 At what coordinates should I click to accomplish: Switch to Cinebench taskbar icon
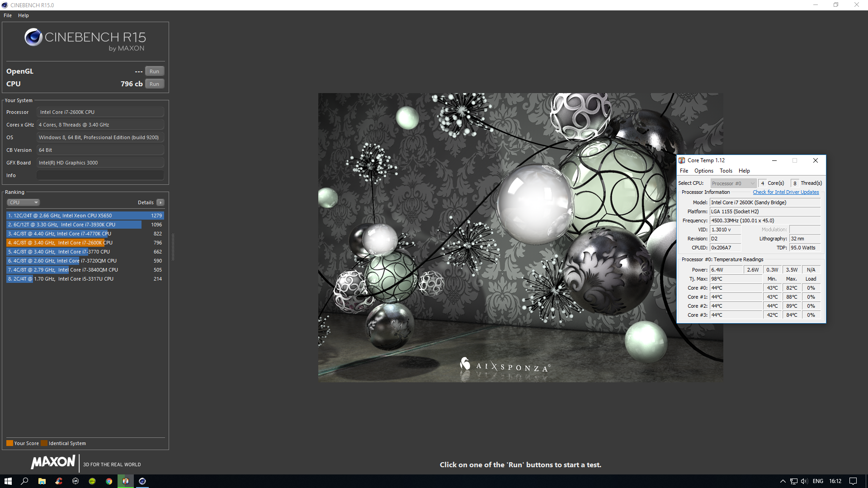(142, 481)
